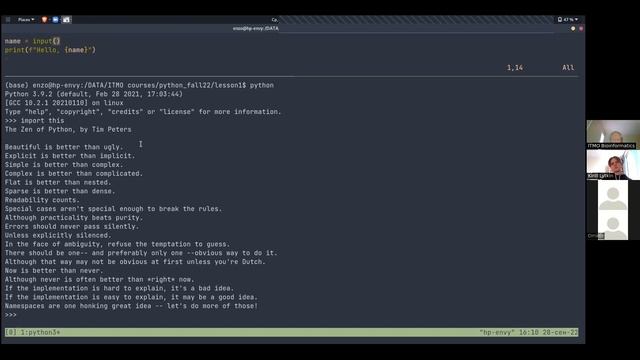
Task: Open the Places menu in top panel
Action: pyautogui.click(x=26, y=20)
